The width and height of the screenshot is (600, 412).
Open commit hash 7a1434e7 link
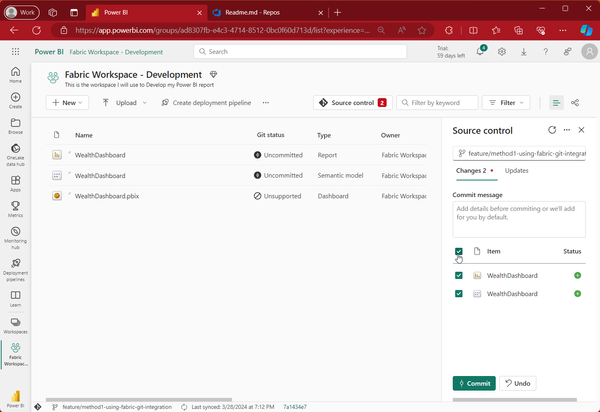coord(295,407)
